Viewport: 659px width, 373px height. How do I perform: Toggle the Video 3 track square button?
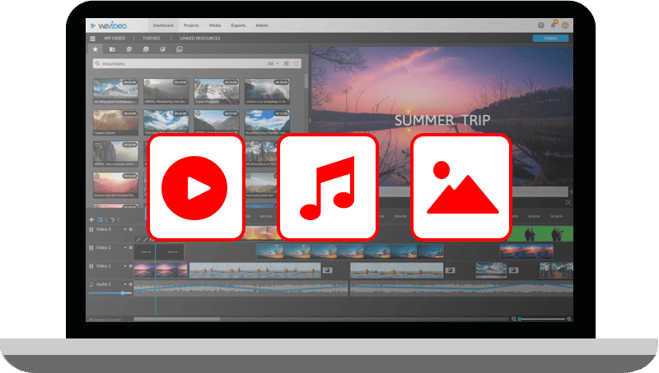click(131, 229)
